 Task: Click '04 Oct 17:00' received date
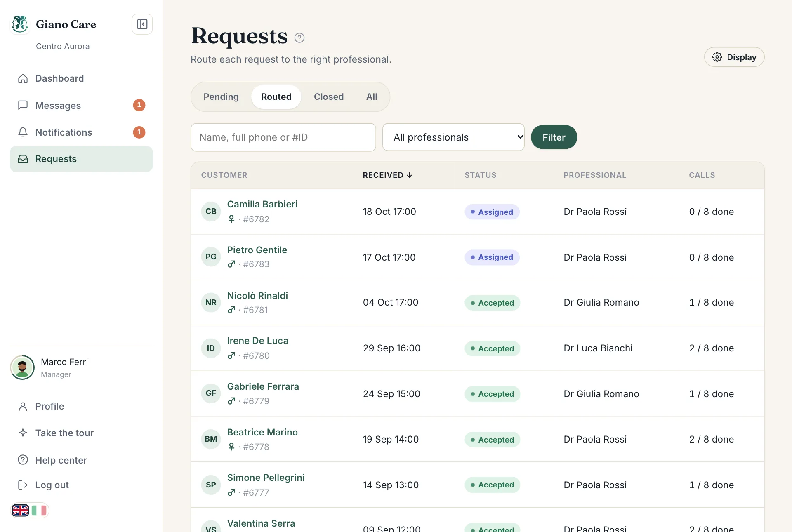pos(391,303)
